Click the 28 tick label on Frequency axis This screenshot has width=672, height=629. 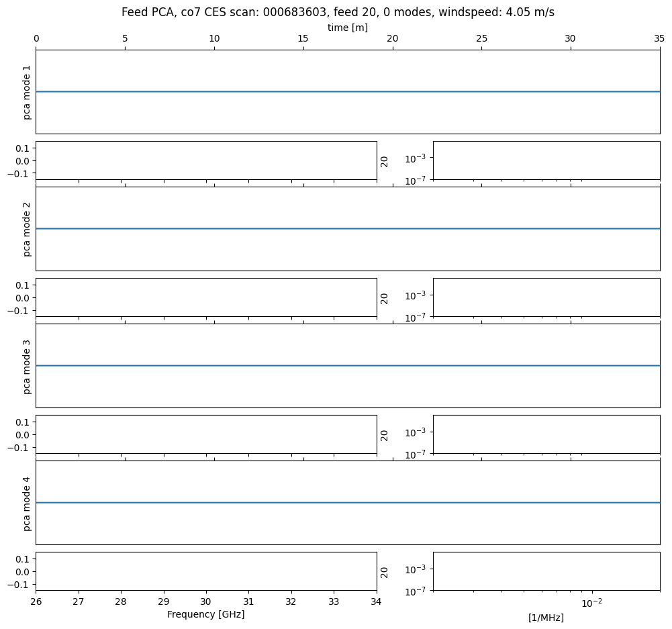(121, 601)
